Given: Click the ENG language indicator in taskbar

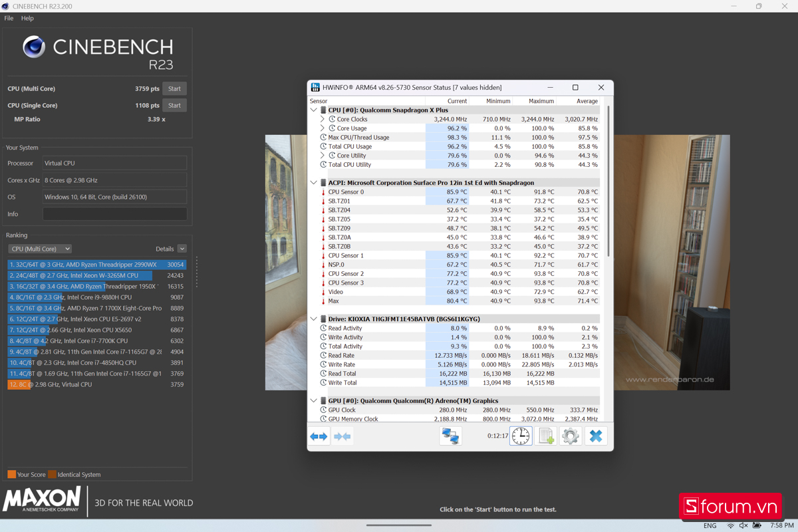Looking at the screenshot, I should (x=710, y=525).
